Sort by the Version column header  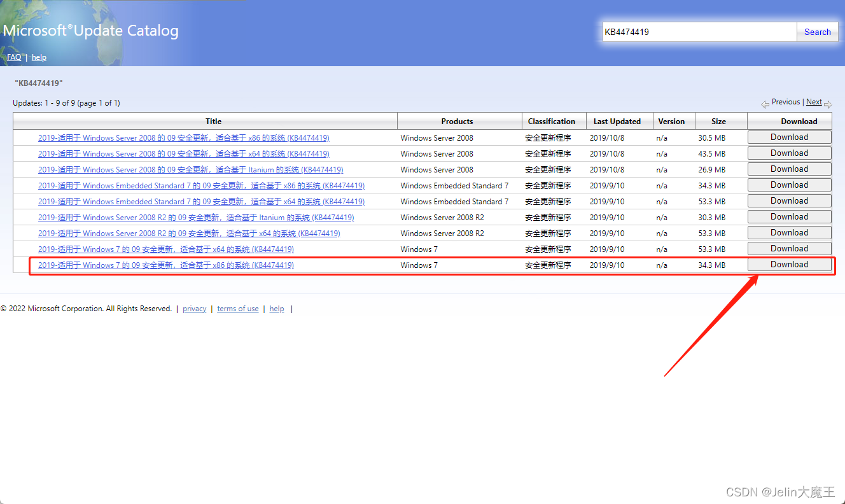(x=671, y=122)
